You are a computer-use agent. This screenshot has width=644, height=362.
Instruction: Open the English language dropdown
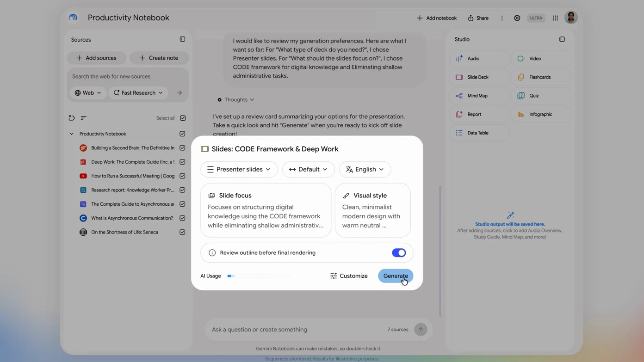365,169
